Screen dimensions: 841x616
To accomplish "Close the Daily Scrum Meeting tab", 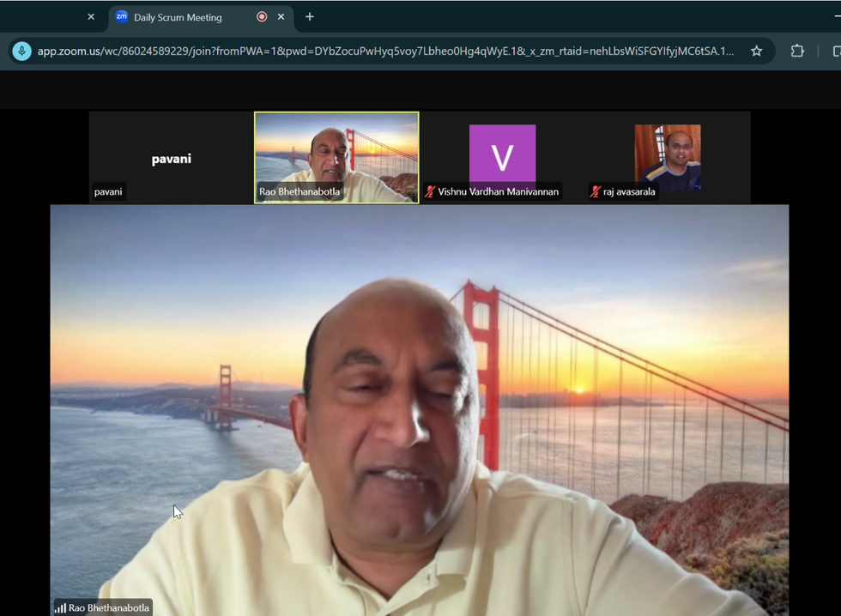I will tap(281, 16).
